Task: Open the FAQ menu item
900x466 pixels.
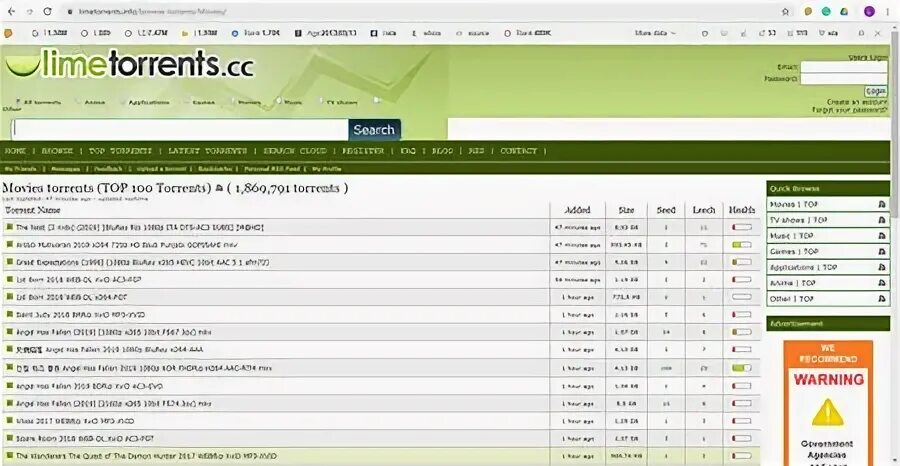Action: pos(408,151)
